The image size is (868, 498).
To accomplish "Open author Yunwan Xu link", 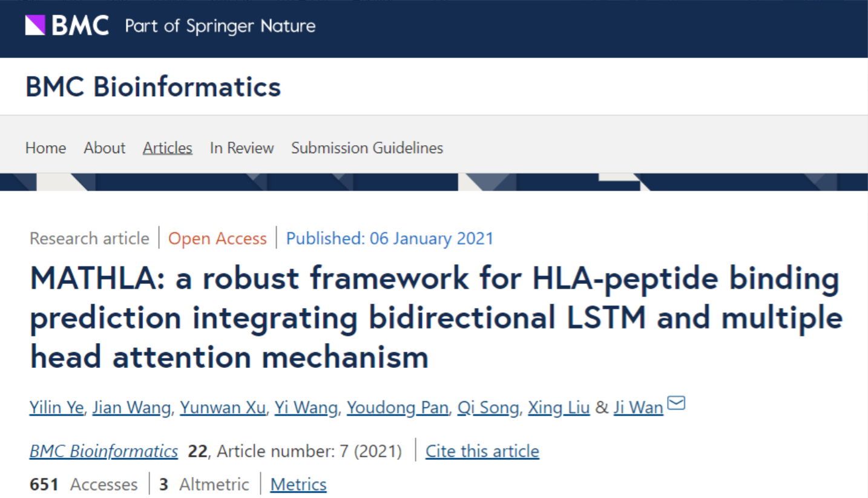I will (x=223, y=408).
